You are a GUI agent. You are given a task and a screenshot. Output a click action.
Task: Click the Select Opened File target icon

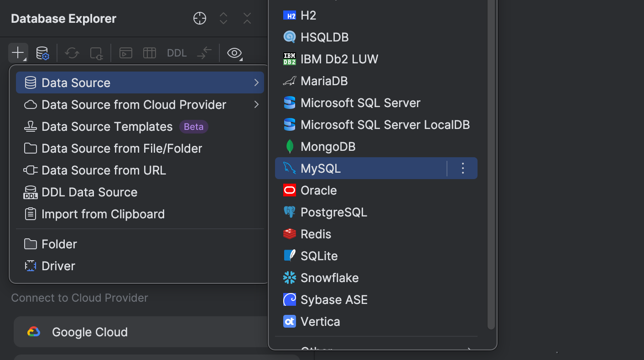200,18
